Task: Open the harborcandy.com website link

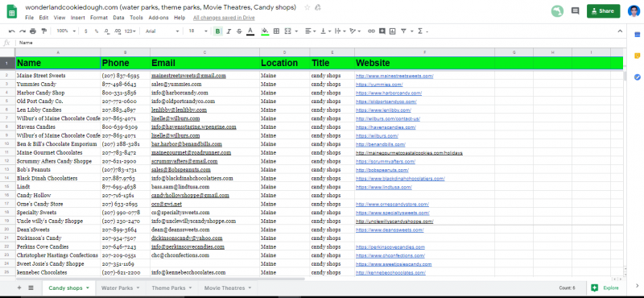Action: (389, 93)
